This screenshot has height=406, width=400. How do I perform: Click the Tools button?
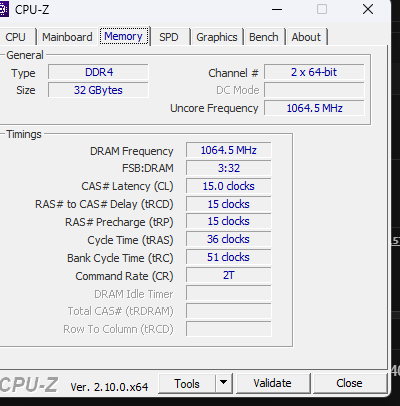click(187, 384)
